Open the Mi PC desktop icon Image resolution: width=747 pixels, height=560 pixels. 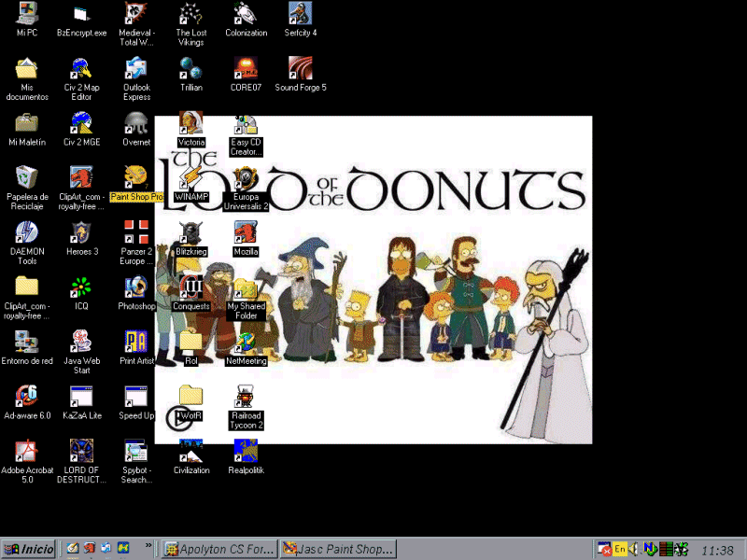[27, 14]
